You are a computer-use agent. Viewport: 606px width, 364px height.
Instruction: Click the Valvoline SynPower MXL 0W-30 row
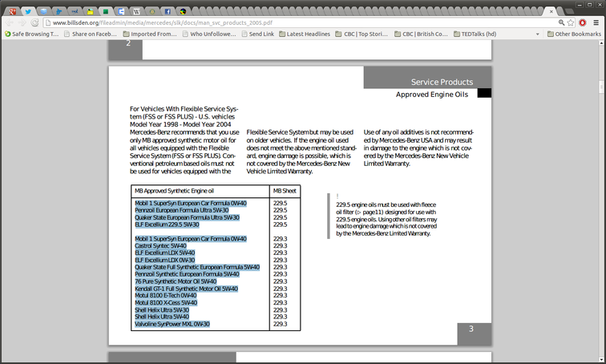[172, 324]
